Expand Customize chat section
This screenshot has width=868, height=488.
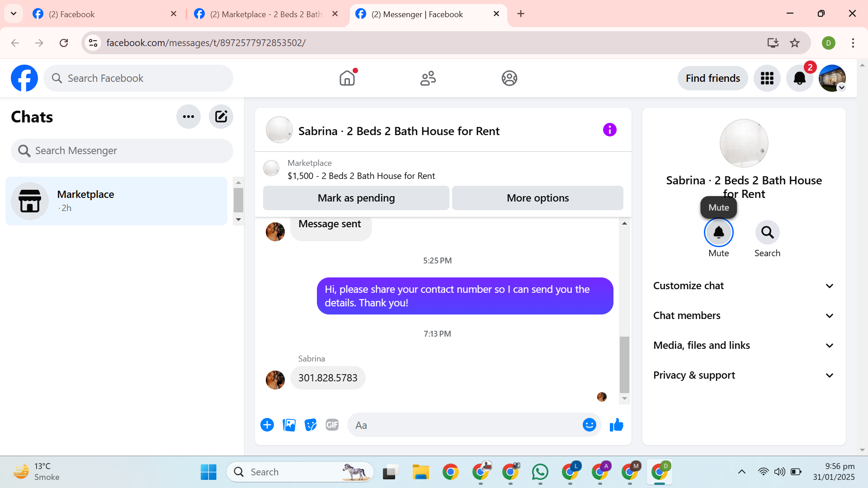click(x=744, y=286)
